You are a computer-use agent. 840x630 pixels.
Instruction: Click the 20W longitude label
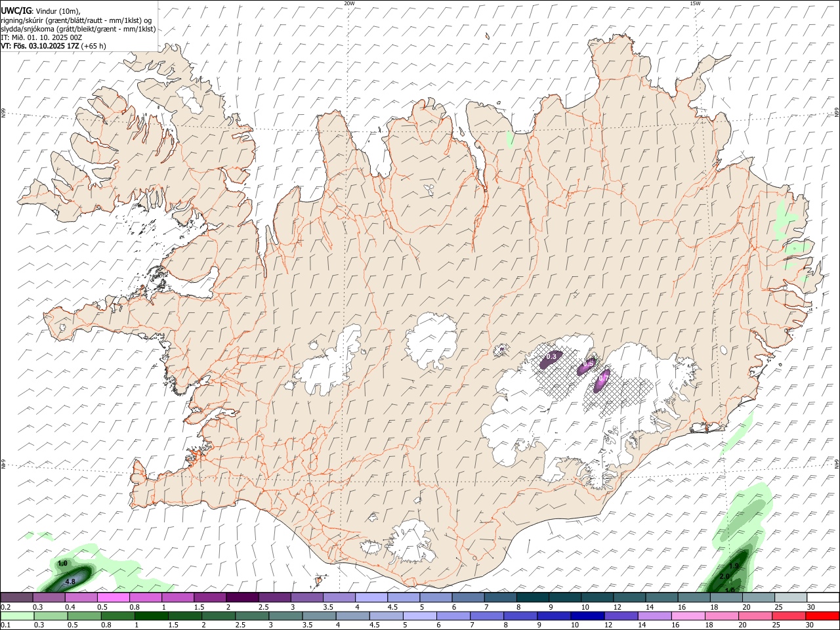[x=349, y=3]
